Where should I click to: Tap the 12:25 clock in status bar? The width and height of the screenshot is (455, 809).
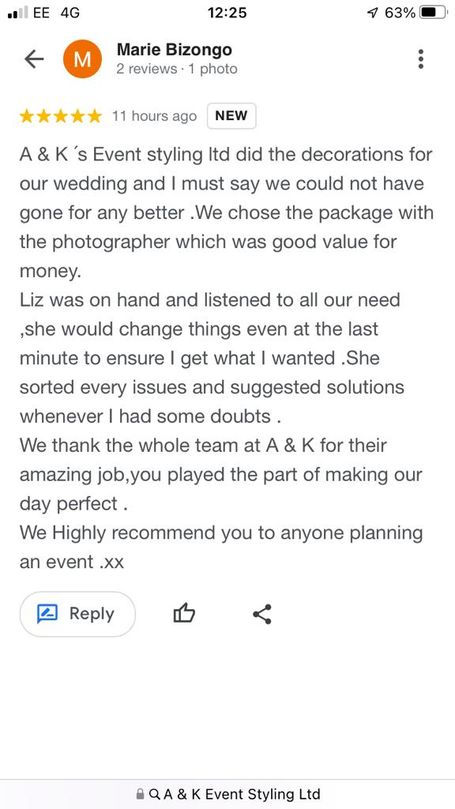pos(227,12)
